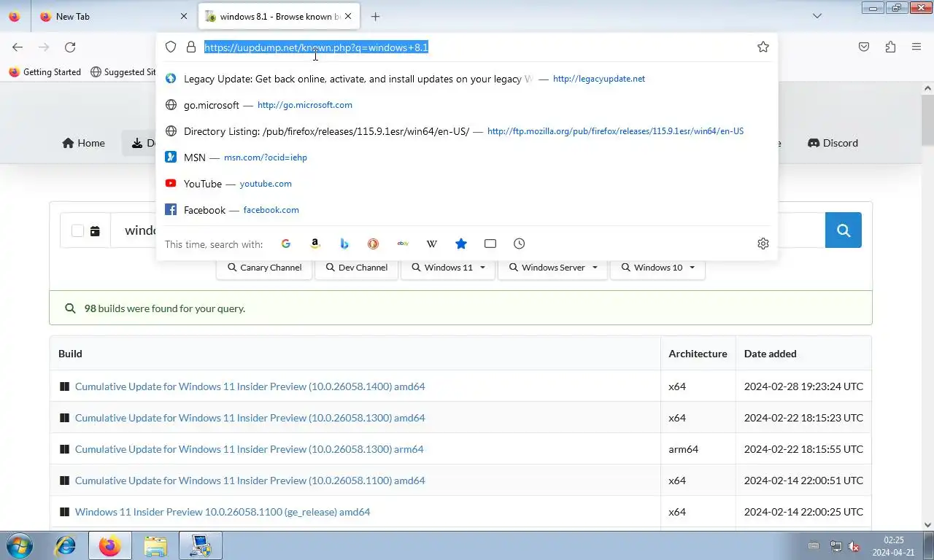The width and height of the screenshot is (934, 560).
Task: Search history using clock icon
Action: pos(520,244)
